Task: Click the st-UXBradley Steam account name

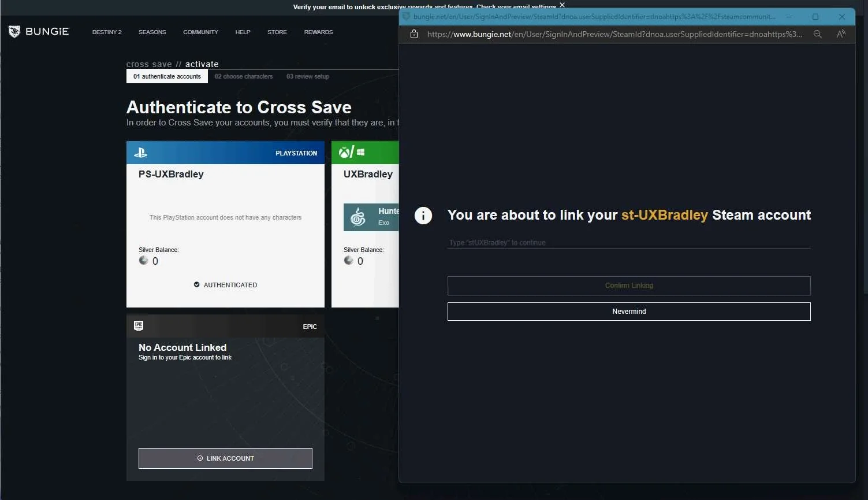Action: click(664, 215)
